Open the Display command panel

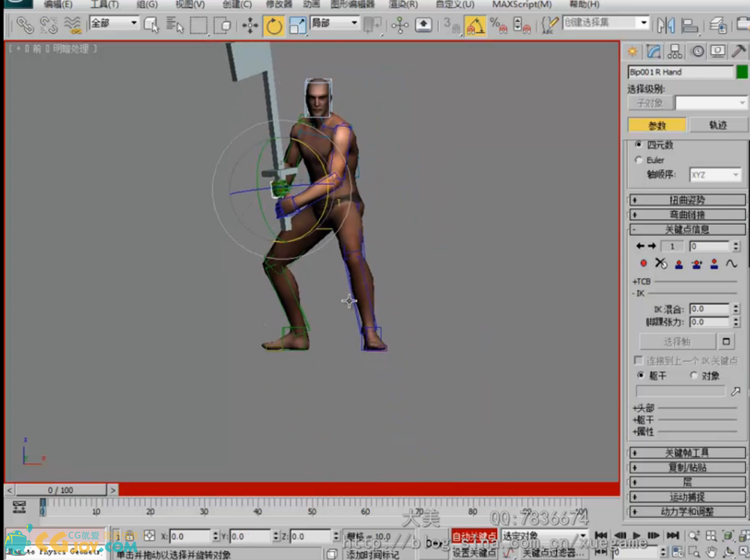[x=717, y=51]
